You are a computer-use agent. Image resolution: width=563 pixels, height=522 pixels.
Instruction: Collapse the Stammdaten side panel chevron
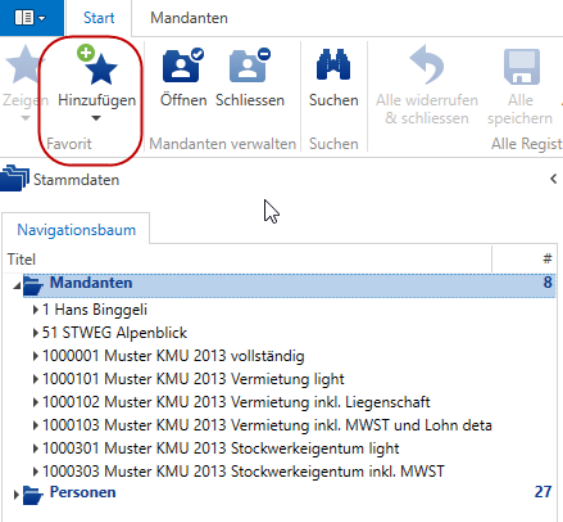[x=553, y=179]
